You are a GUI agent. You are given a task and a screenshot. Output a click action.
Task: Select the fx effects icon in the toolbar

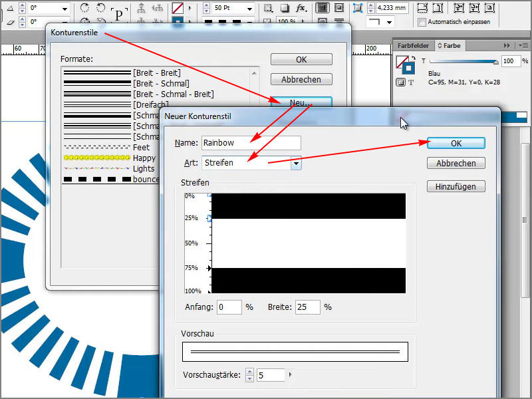click(301, 8)
